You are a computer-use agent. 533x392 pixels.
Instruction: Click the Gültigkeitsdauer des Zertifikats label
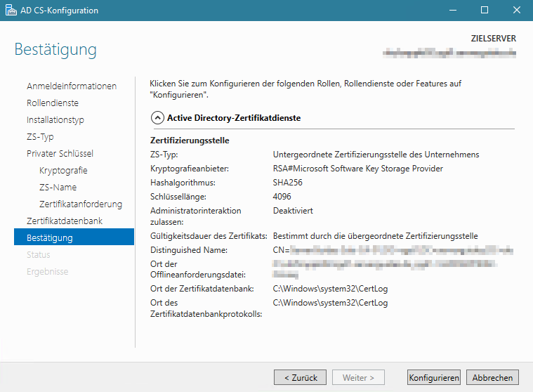click(209, 236)
